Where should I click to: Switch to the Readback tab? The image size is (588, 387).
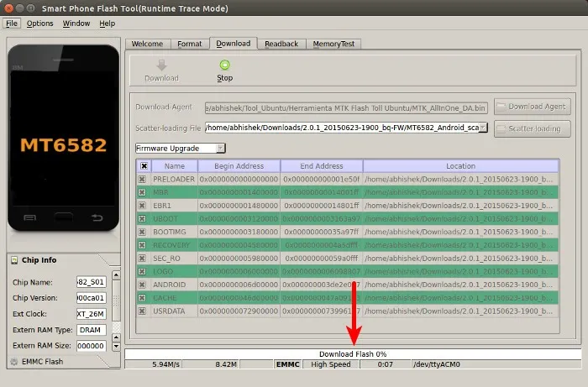tap(281, 44)
